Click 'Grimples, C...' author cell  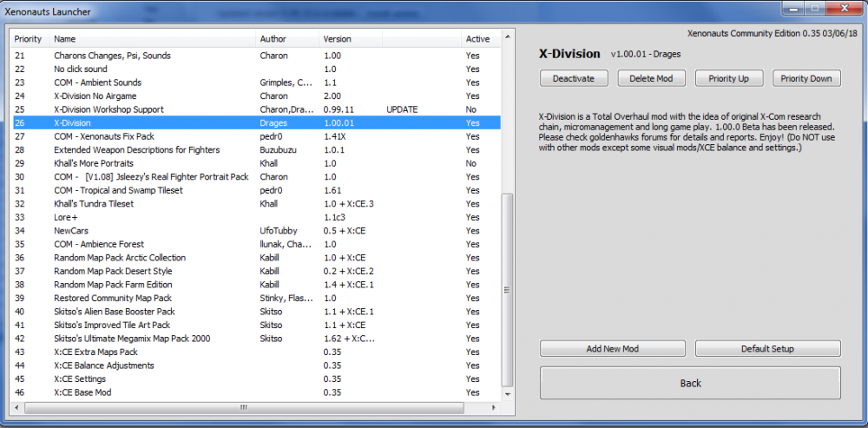285,82
